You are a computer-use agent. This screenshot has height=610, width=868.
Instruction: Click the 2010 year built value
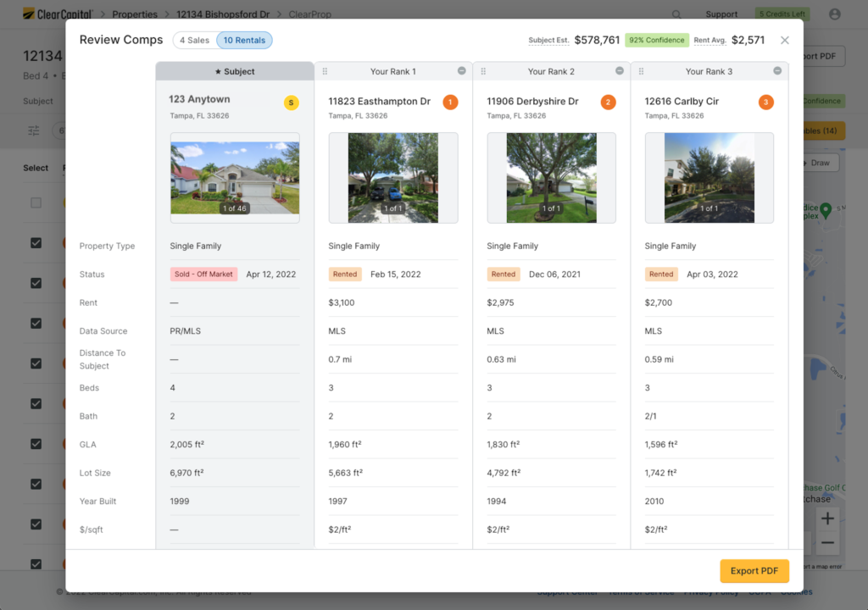point(654,501)
